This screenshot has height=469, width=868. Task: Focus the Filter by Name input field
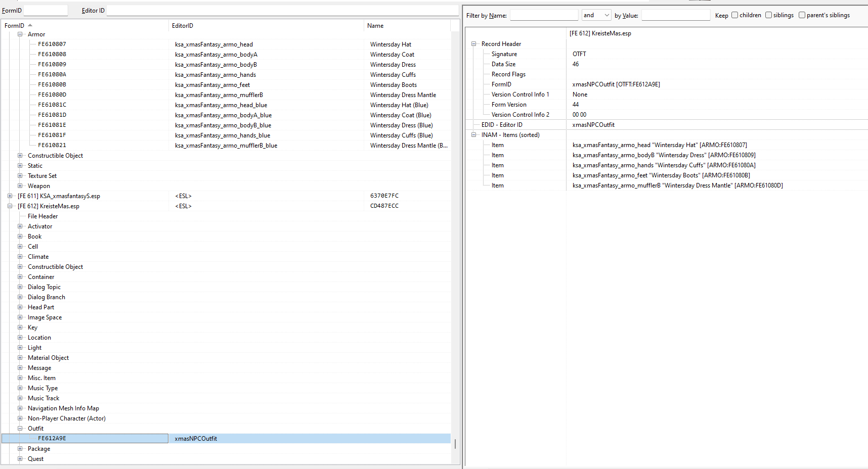tap(544, 15)
